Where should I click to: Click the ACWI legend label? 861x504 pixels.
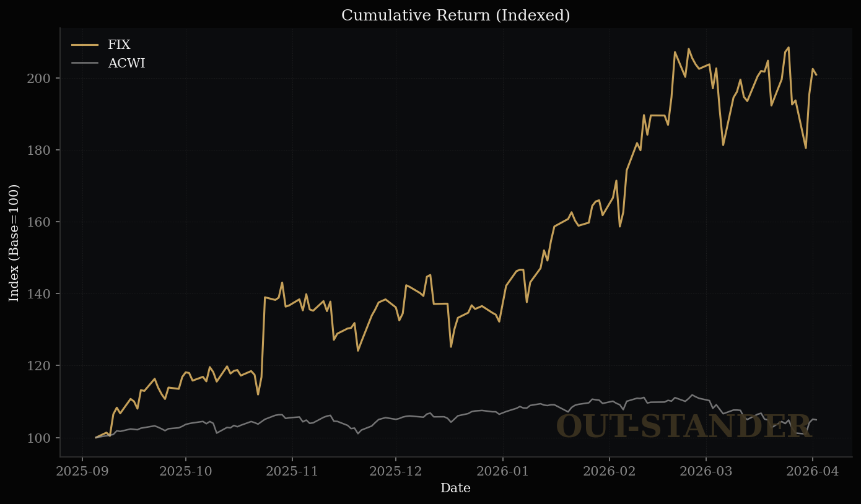(126, 63)
